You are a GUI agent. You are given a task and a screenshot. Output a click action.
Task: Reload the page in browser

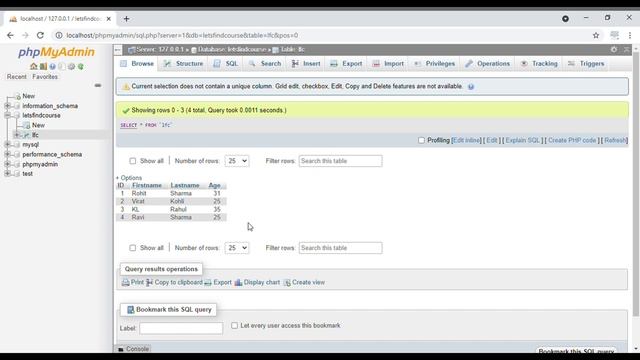pyautogui.click(x=40, y=36)
